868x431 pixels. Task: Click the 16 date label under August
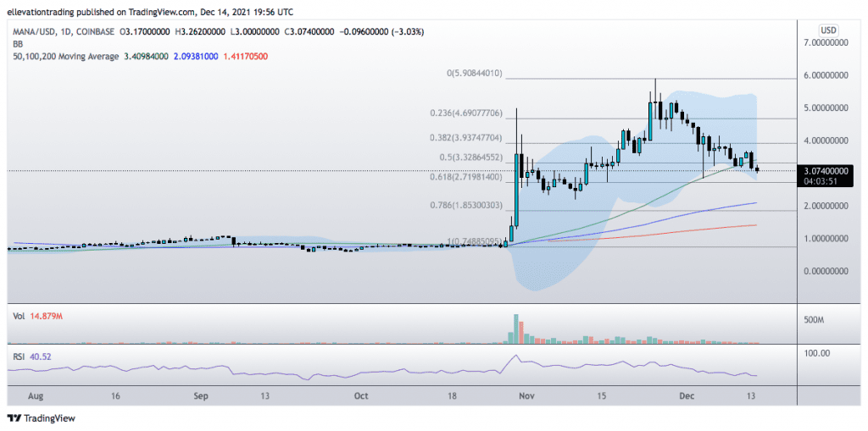tap(115, 396)
